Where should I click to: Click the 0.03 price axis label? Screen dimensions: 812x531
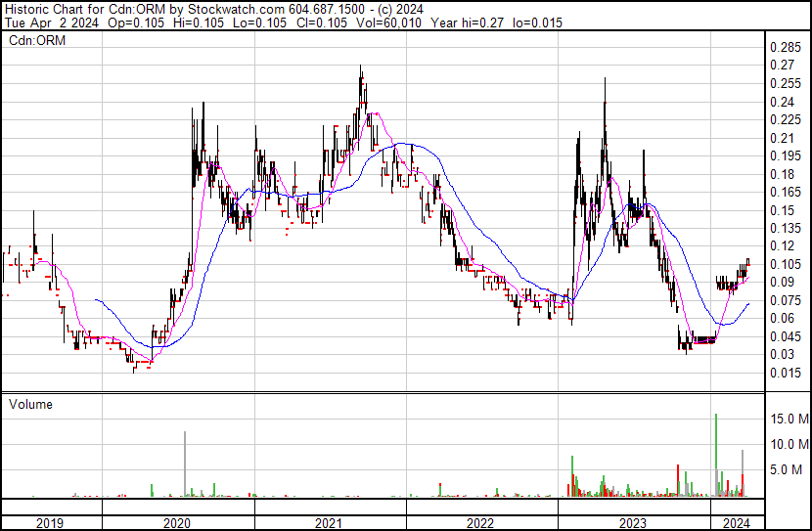coord(782,355)
